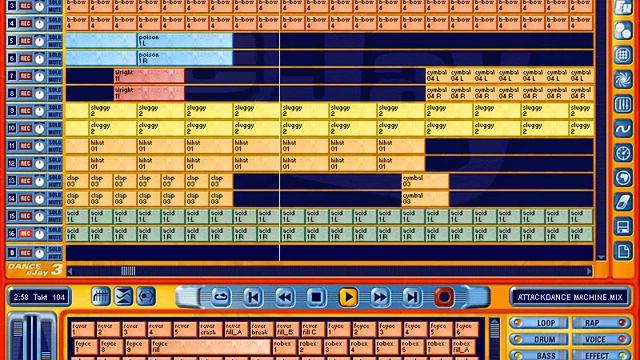Select the 'robex fill_A' sample tile
The height and width of the screenshot is (360, 640).
(463, 347)
